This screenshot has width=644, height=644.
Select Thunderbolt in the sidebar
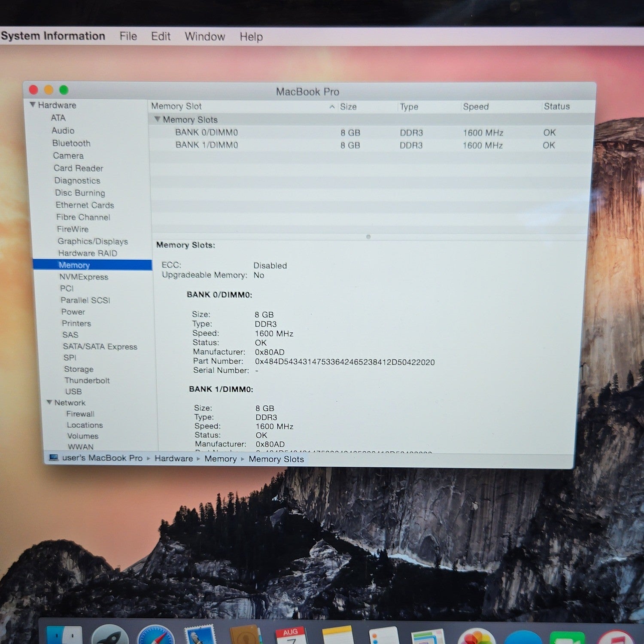[x=87, y=380]
